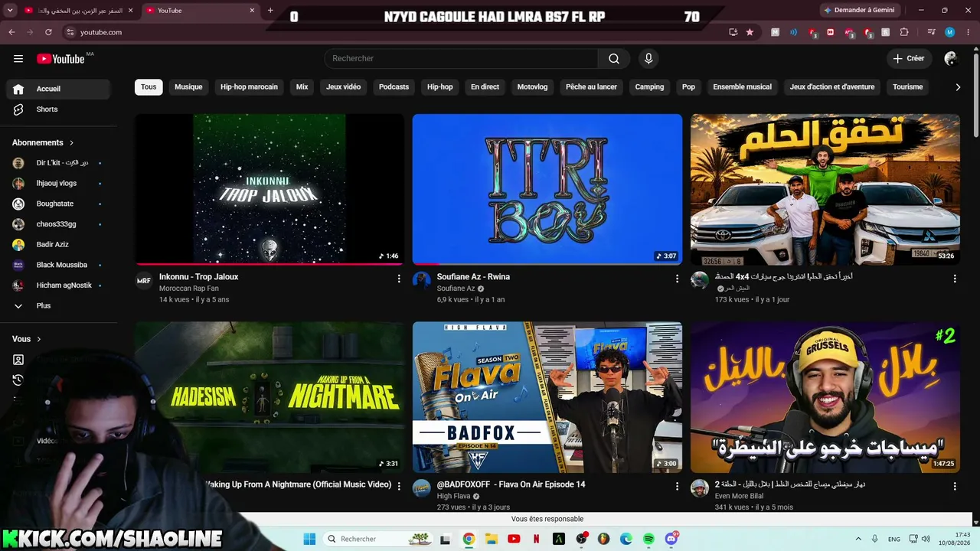Screen dimensions: 980x551
Task: Open File Explorer from the taskbar
Action: [x=492, y=540]
